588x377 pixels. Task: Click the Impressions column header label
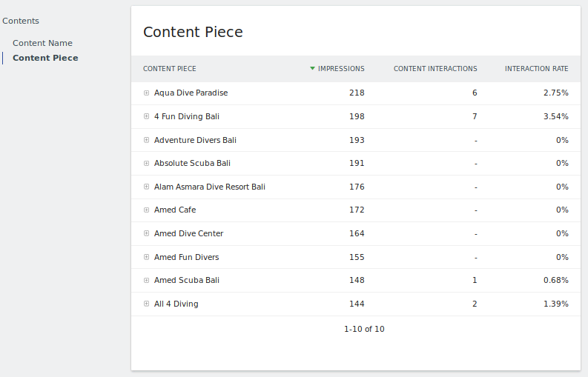341,69
